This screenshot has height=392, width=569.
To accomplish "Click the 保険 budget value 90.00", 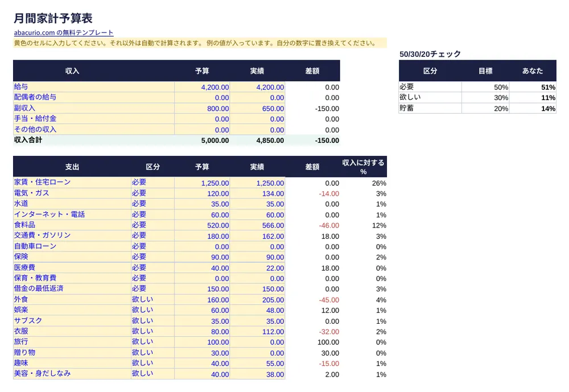I will click(202, 257).
